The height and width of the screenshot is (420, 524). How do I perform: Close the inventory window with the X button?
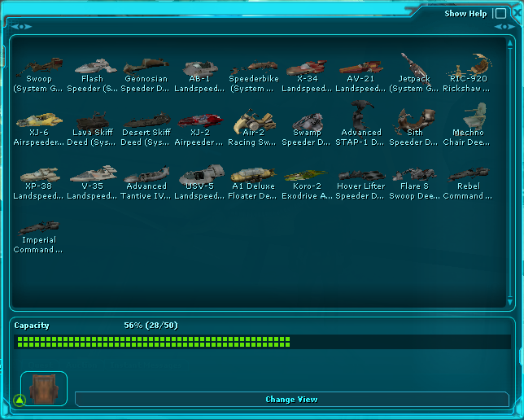(x=517, y=13)
